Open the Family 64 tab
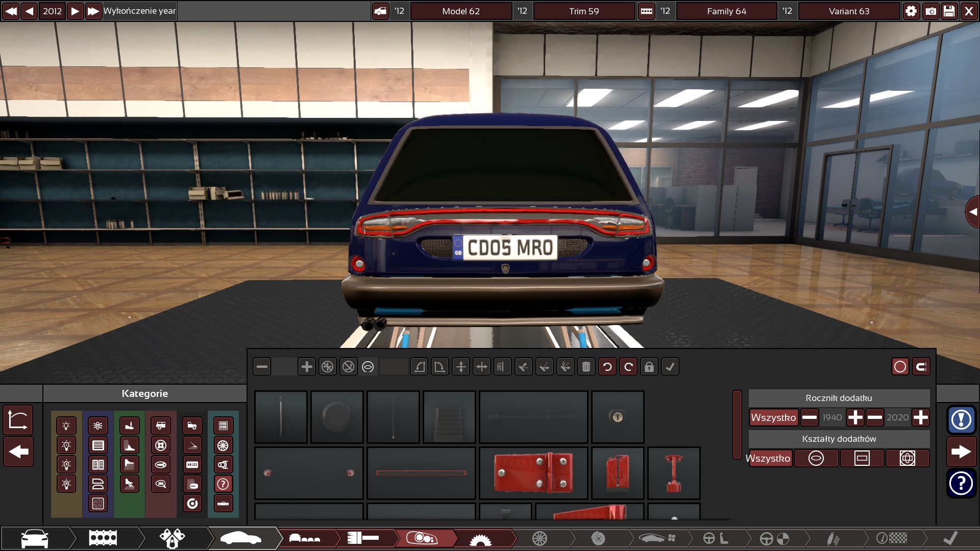Viewport: 980px width, 551px height. [726, 11]
